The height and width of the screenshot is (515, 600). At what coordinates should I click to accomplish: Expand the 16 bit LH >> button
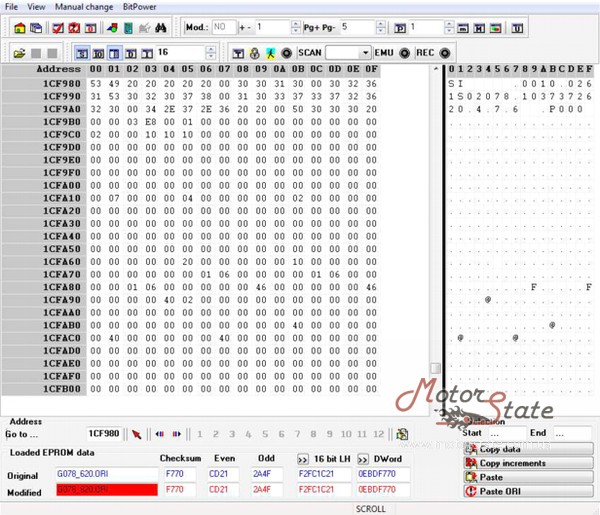point(302,459)
